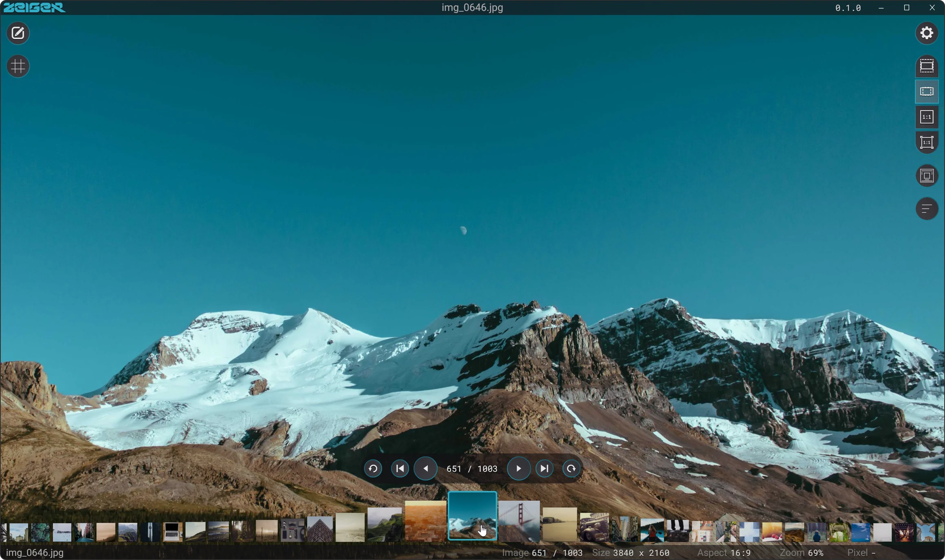The width and height of the screenshot is (945, 560).
Task: Open the city street with red buildings thumbnail
Action: pos(84,532)
